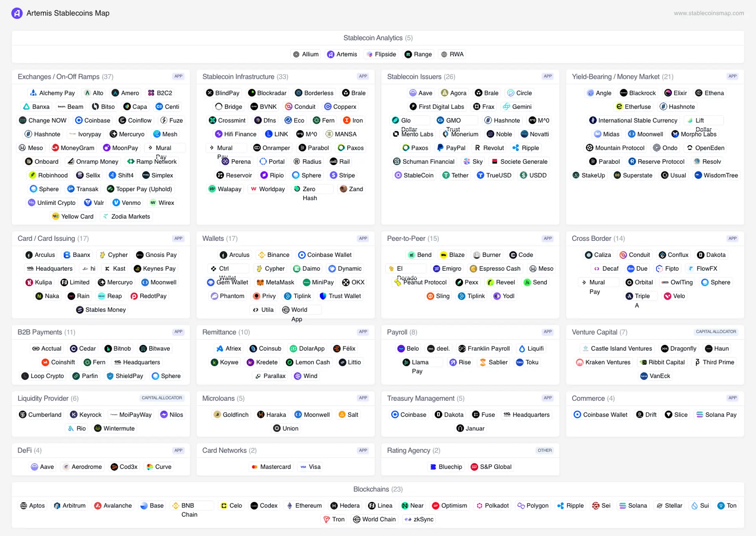
Task: Click the PayPal icon in Stablecoin Issuers
Action: [440, 148]
